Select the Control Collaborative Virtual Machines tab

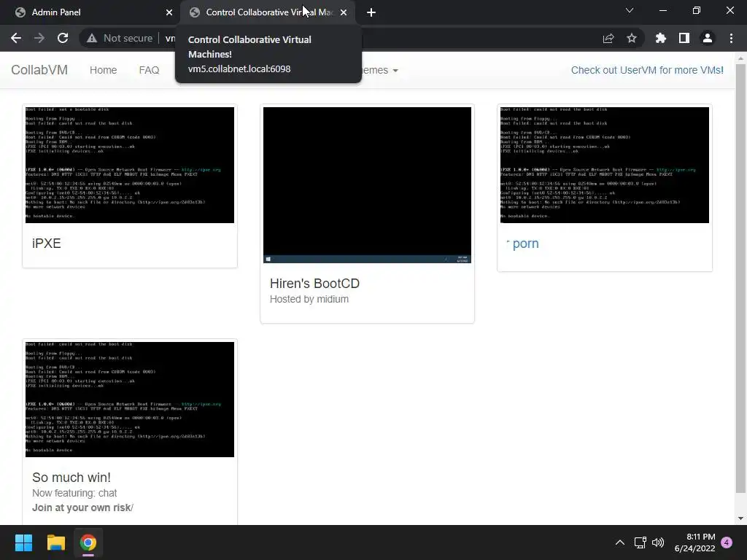pos(268,12)
